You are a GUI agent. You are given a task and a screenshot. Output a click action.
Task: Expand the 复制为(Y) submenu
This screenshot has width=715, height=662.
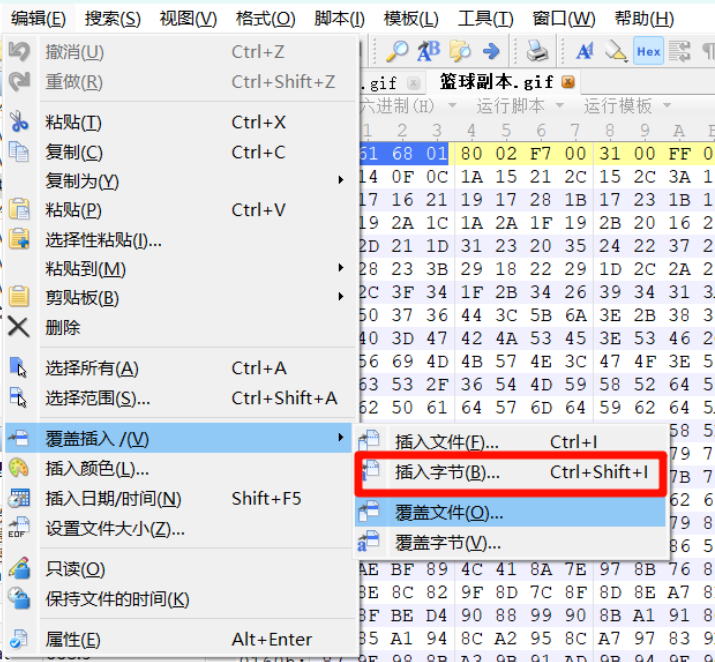180,181
